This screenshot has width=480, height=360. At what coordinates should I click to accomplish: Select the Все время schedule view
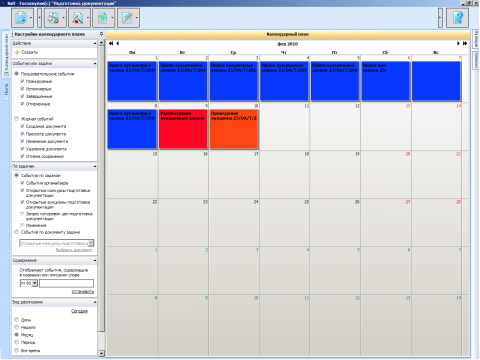coord(16,350)
